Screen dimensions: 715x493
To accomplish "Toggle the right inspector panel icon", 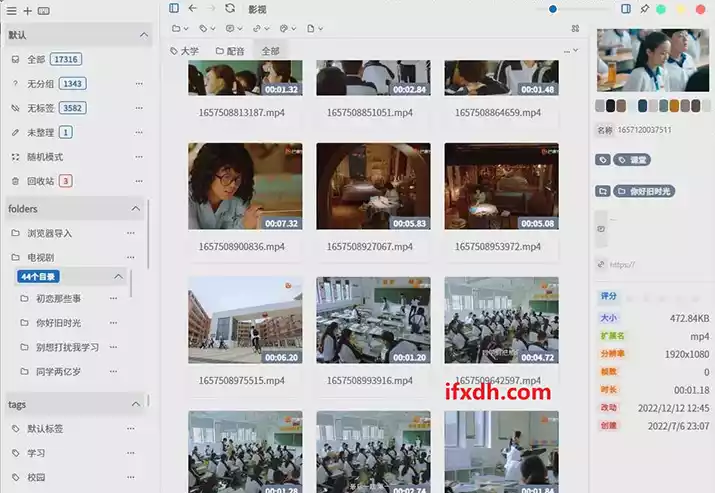I will point(626,9).
